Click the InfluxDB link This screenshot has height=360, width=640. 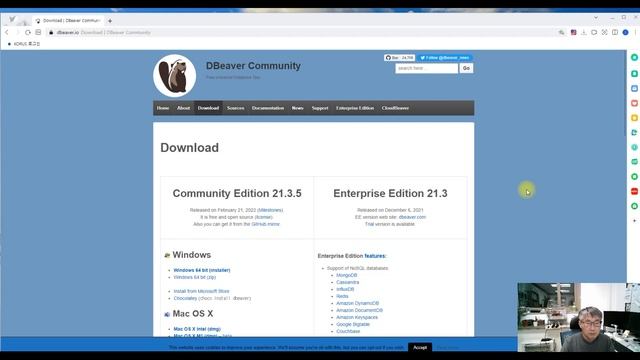[x=345, y=289]
